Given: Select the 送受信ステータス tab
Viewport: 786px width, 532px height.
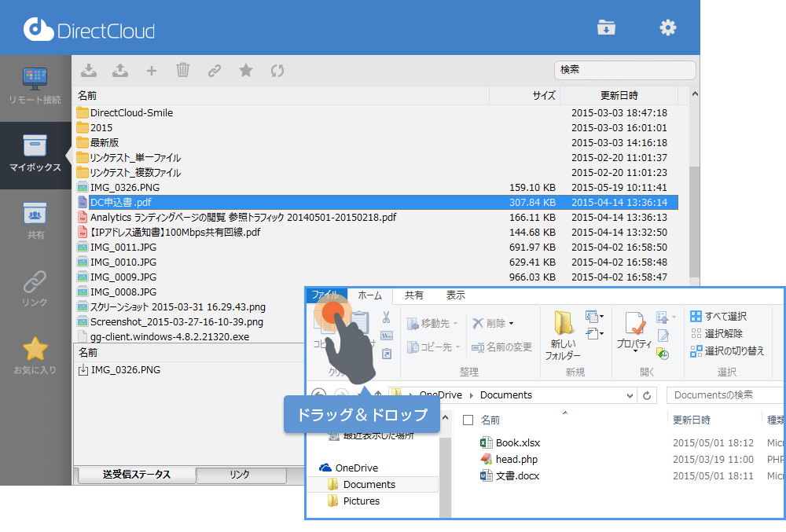Looking at the screenshot, I should pos(136,475).
